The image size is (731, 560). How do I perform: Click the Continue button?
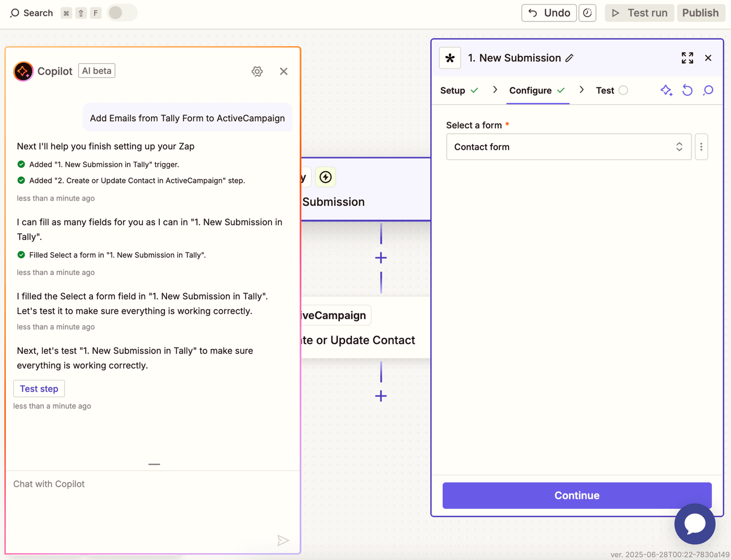pos(577,495)
